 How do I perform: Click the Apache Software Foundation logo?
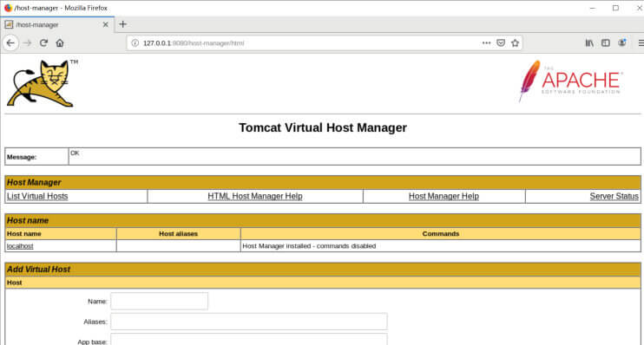pos(570,81)
